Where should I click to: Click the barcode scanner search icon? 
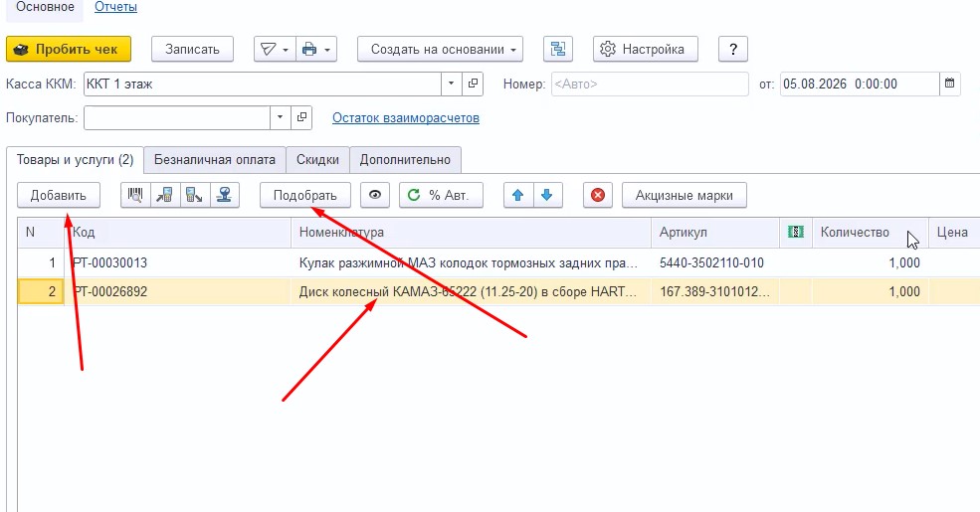pyautogui.click(x=135, y=196)
